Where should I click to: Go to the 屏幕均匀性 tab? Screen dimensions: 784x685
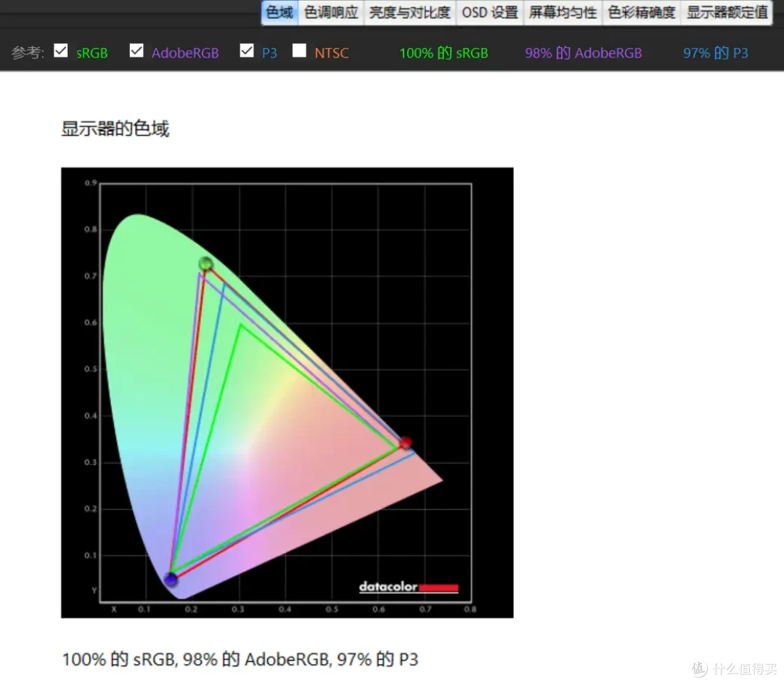pyautogui.click(x=563, y=12)
